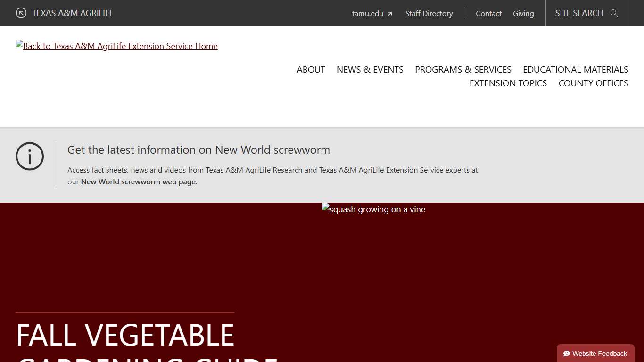This screenshot has width=644, height=362.
Task: Open the Contact page link
Action: [x=488, y=14]
